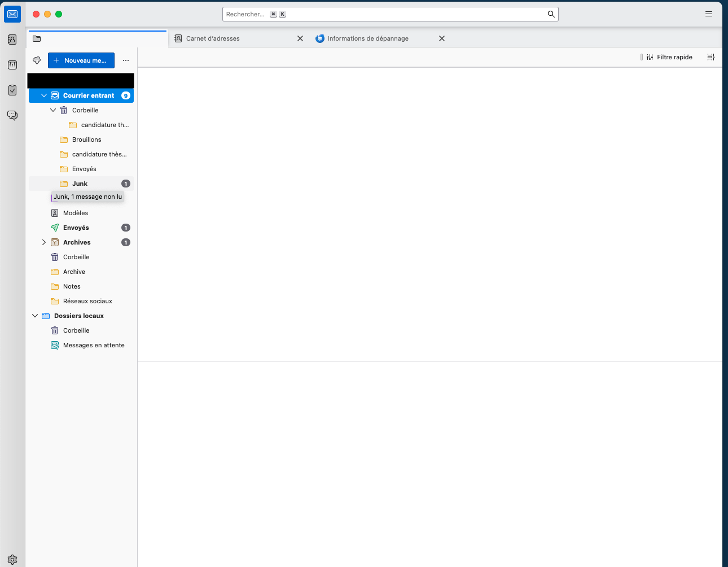Image resolution: width=728 pixels, height=567 pixels.
Task: Click the search magnifier icon
Action: pos(551,14)
